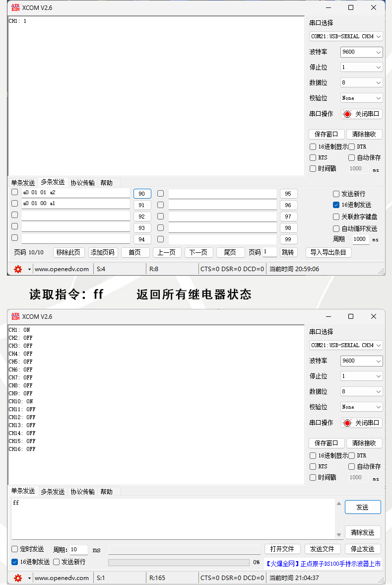Click the gear settings icon in the upper XCOM window
Viewport: 392px width, 585px height.
point(18,269)
